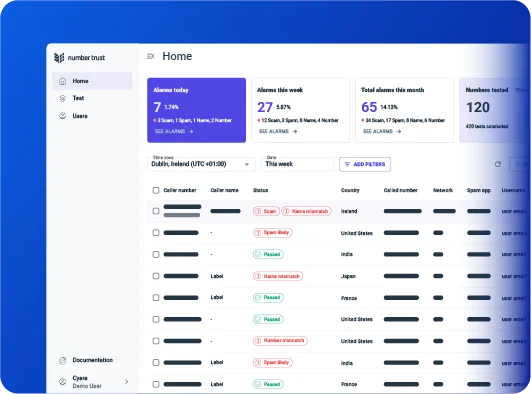The image size is (531, 394).
Task: Click the 65 total alarms this month value
Action: (x=369, y=107)
